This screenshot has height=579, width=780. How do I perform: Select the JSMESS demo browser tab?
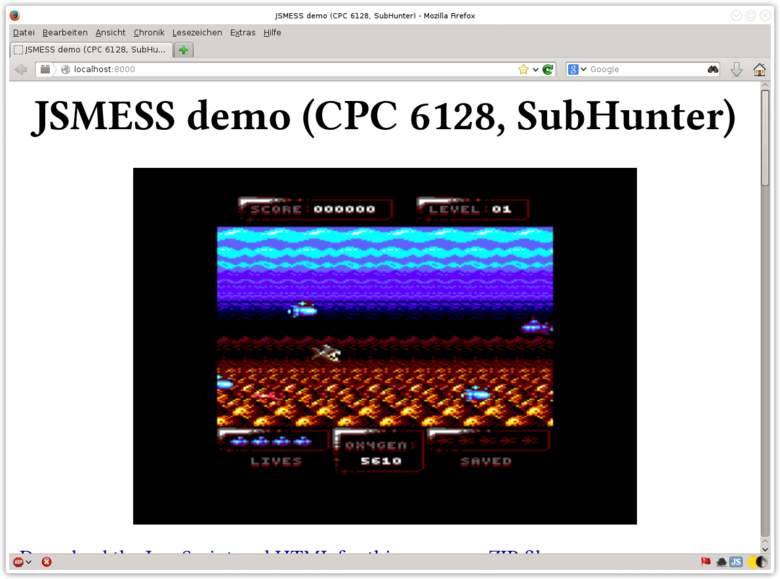click(x=92, y=50)
